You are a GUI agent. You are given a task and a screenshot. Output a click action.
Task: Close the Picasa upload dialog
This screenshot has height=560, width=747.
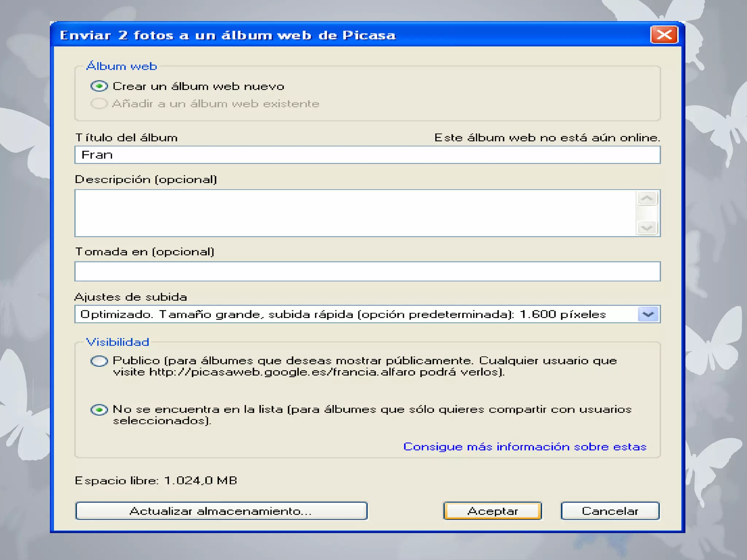(x=664, y=35)
